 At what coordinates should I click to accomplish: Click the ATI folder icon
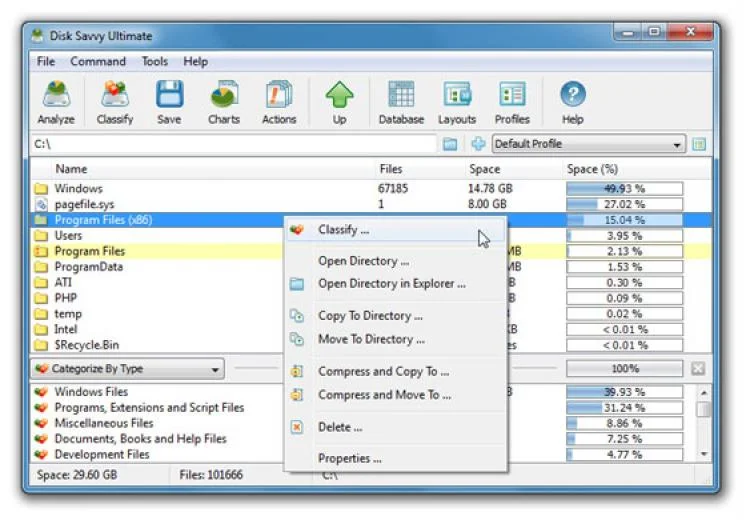click(41, 283)
